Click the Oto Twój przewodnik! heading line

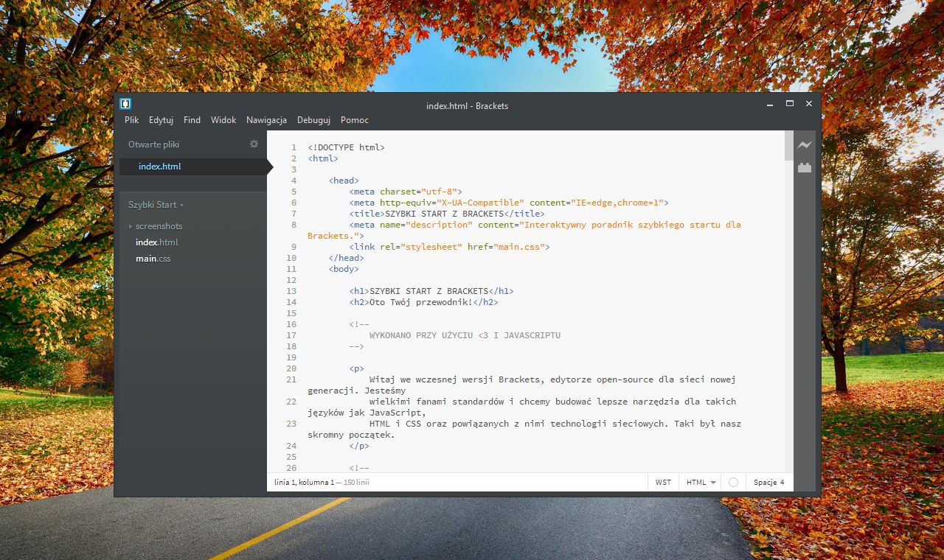pyautogui.click(x=424, y=302)
